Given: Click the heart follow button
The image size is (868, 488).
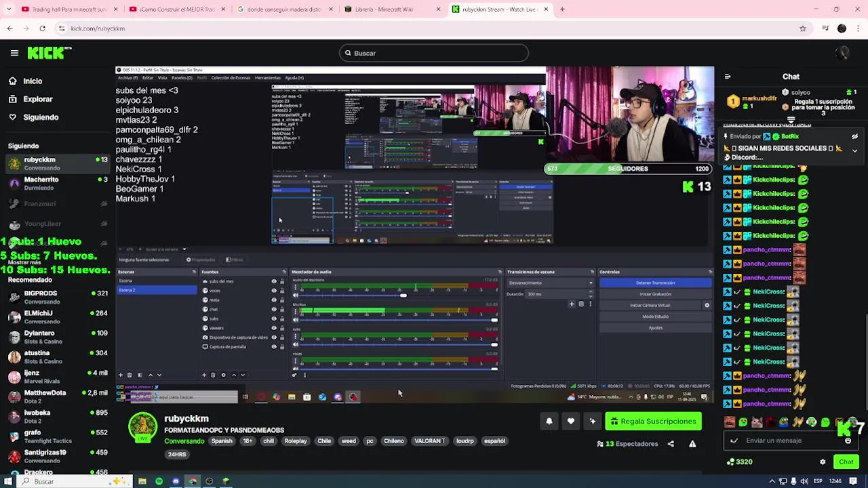Looking at the screenshot, I should click(571, 422).
